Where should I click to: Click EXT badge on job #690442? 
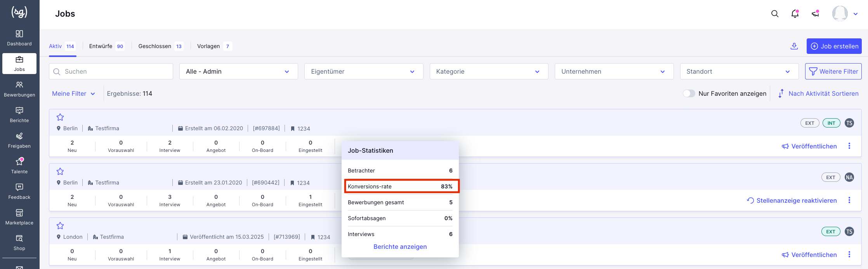pos(831,177)
